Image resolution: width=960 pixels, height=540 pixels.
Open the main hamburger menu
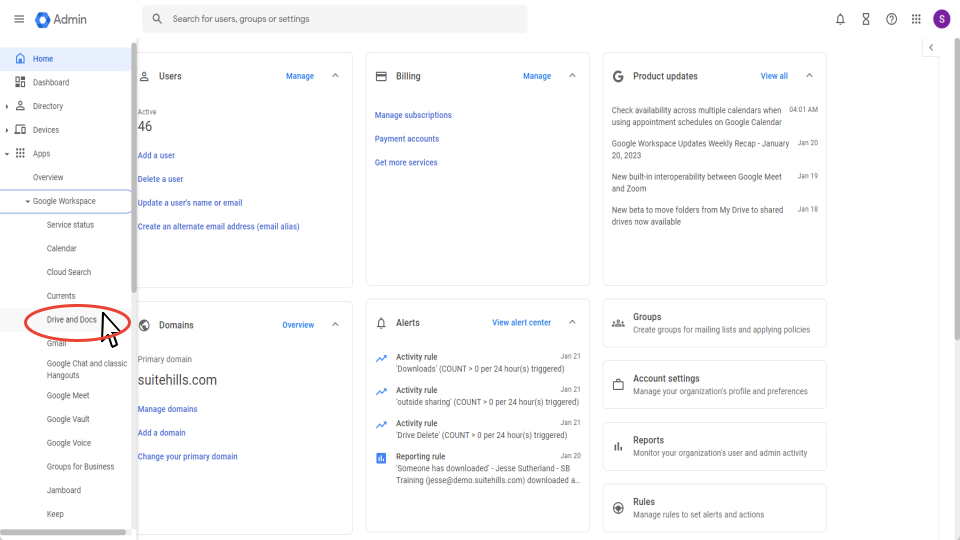[x=19, y=19]
